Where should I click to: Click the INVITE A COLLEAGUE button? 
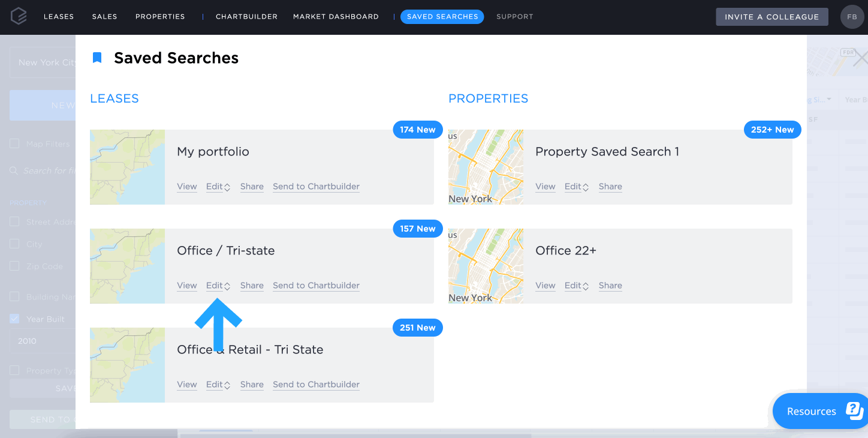[x=772, y=17]
